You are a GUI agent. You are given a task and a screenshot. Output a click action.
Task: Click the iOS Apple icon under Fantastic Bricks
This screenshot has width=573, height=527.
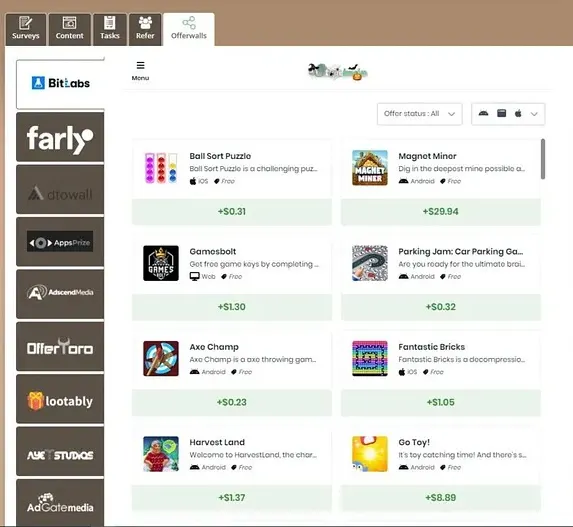[402, 372]
